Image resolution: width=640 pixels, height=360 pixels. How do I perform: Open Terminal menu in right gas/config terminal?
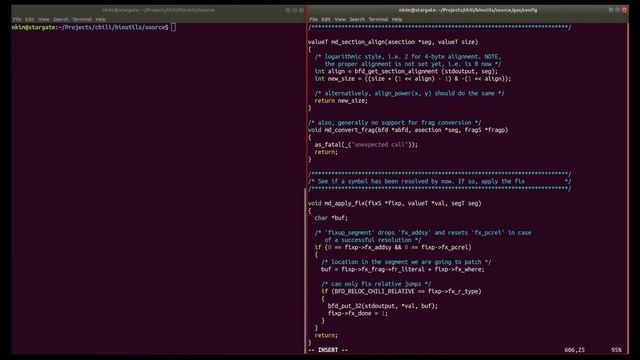pos(378,19)
